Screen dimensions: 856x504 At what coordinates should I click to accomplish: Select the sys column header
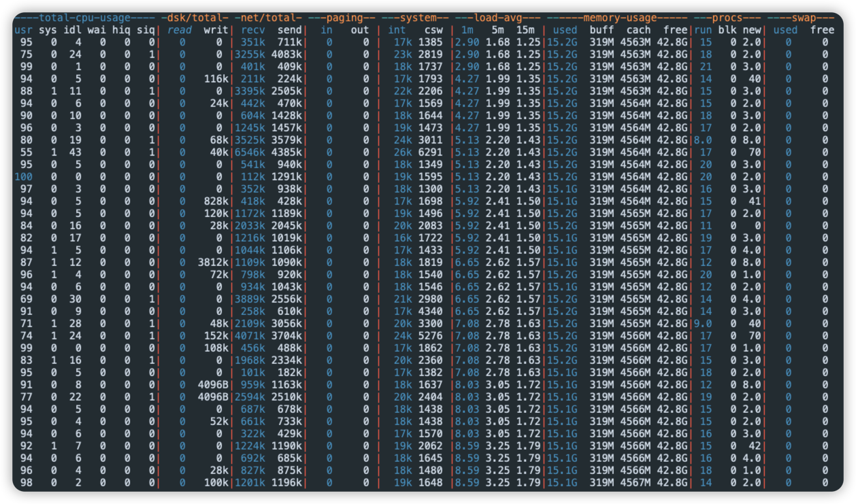[48, 30]
